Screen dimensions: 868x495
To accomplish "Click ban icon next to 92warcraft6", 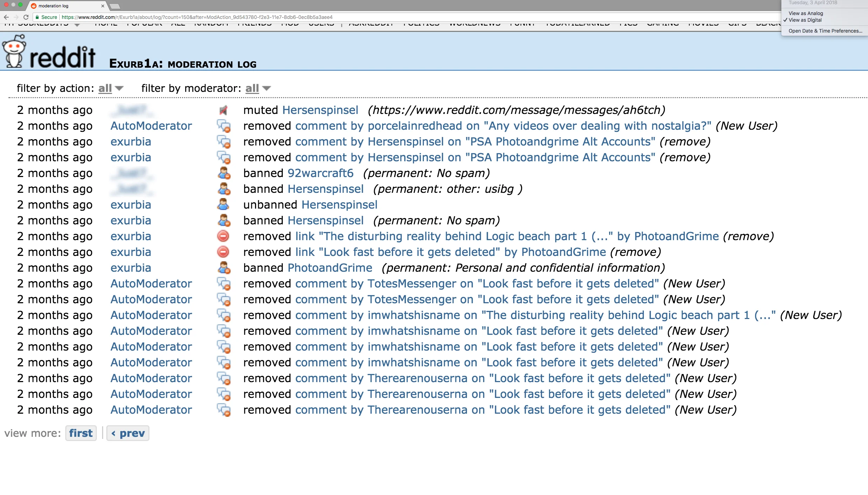I will click(x=224, y=173).
